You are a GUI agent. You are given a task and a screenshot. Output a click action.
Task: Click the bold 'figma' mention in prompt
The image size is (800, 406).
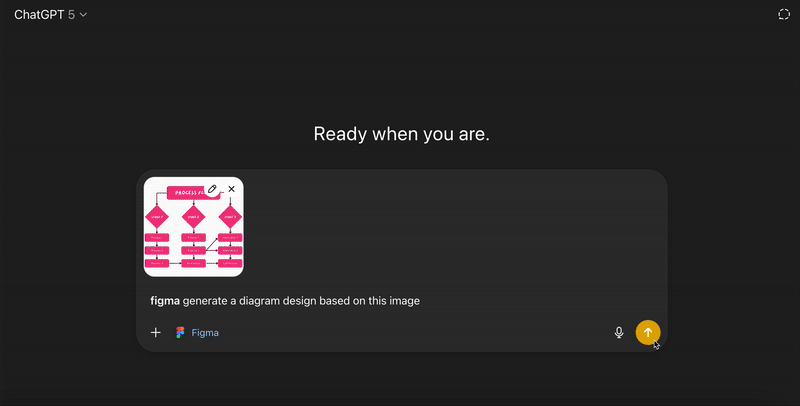[164, 300]
